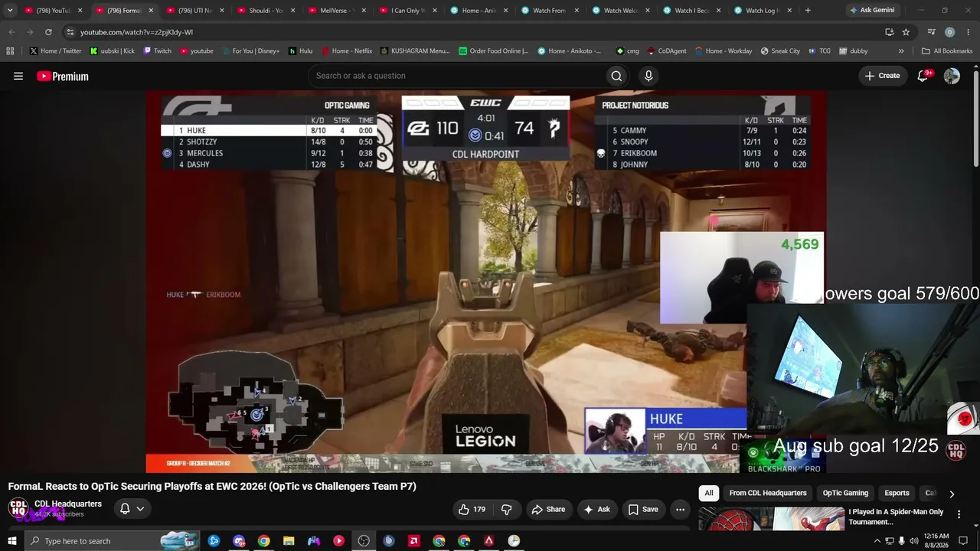The height and width of the screenshot is (551, 980).
Task: Open the Spider-Man tournament video thumbnail
Action: coord(770,518)
